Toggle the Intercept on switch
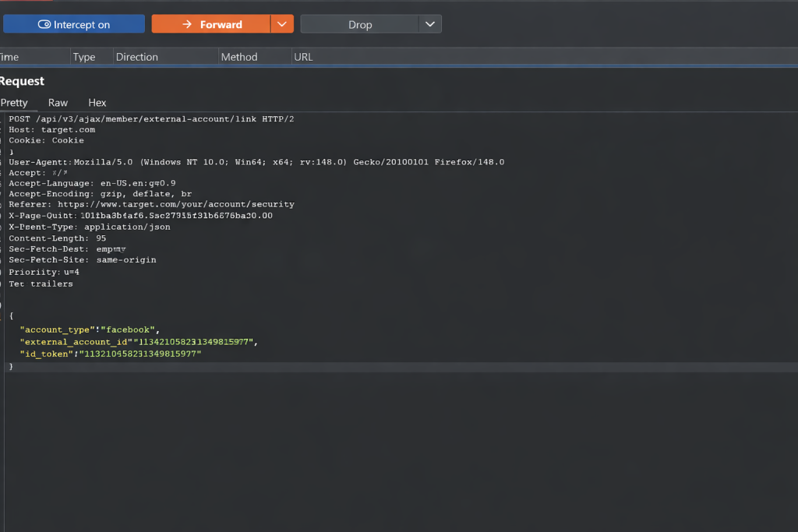Image resolution: width=798 pixels, height=532 pixels. [73, 24]
